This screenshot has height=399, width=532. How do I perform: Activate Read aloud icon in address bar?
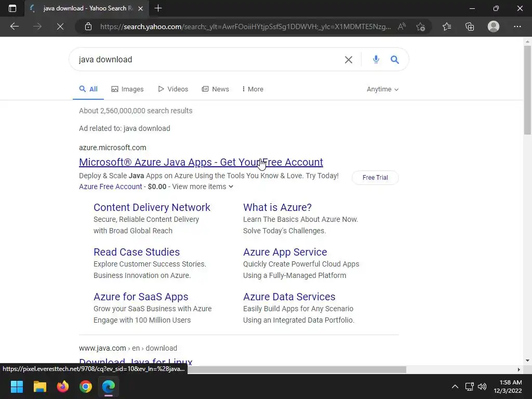coord(402,26)
